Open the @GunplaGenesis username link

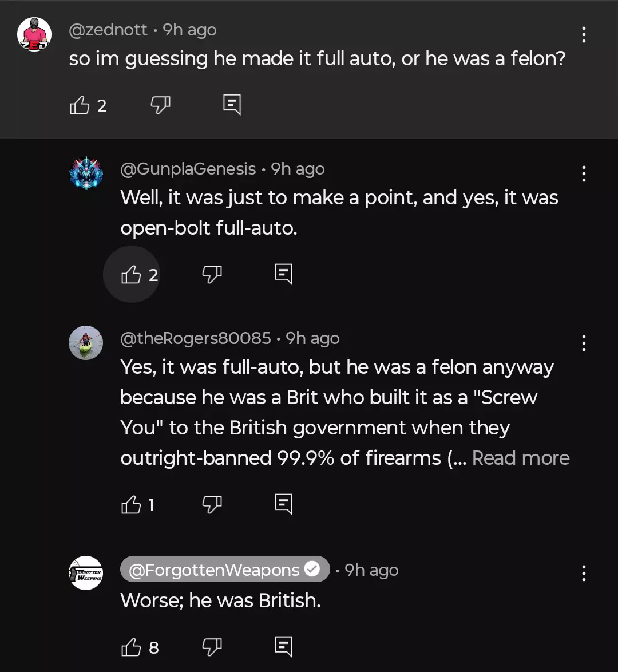(188, 169)
